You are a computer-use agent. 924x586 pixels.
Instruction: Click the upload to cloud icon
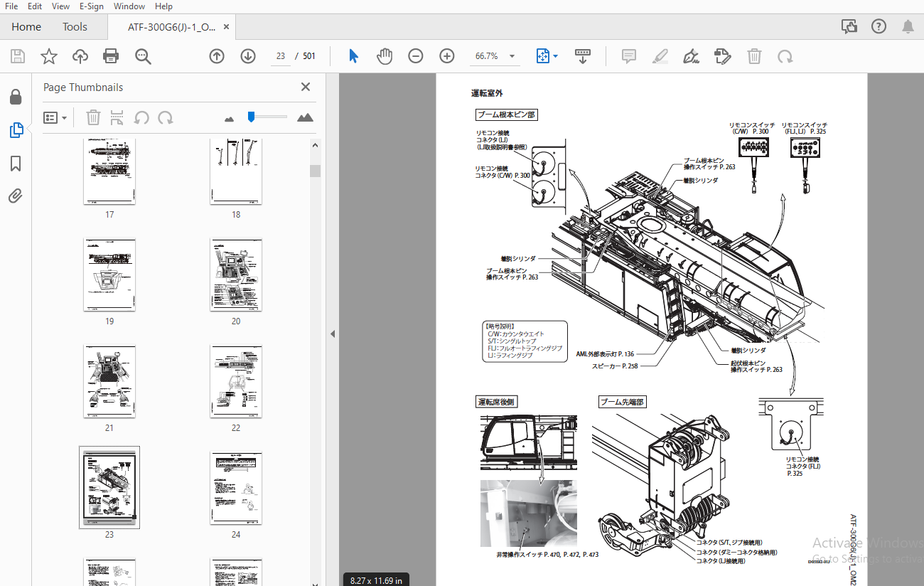click(x=80, y=56)
